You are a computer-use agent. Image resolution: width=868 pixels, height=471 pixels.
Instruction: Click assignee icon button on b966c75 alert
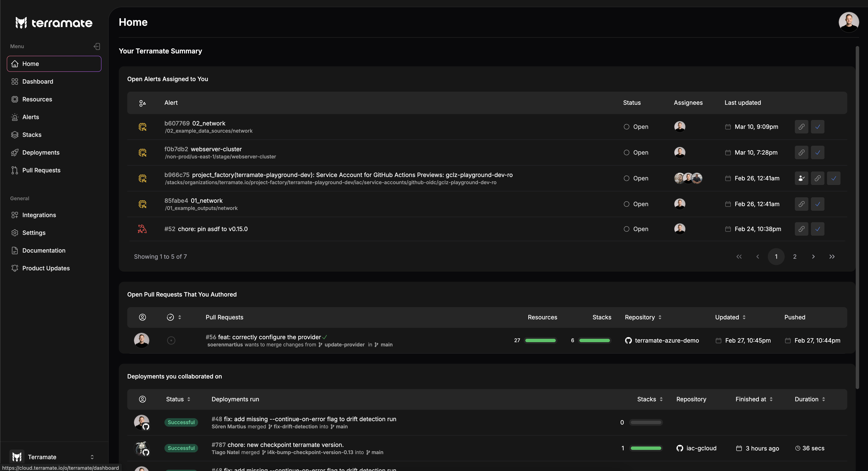801,178
